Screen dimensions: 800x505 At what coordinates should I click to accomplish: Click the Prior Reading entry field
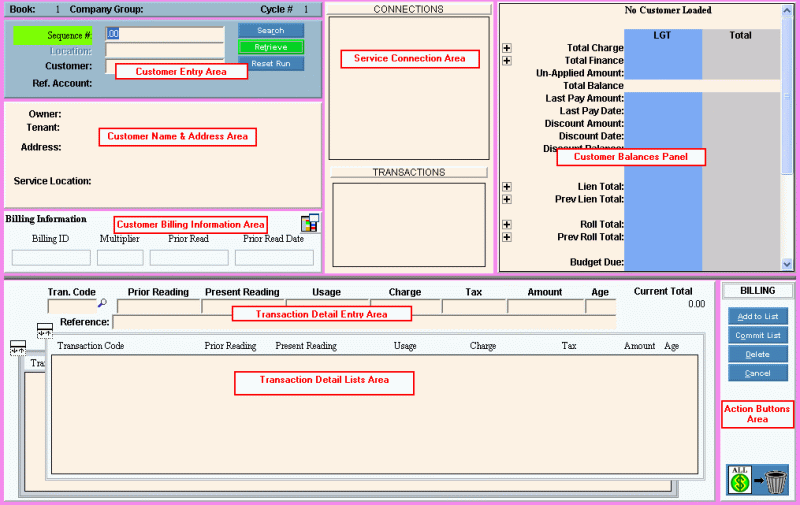(159, 306)
